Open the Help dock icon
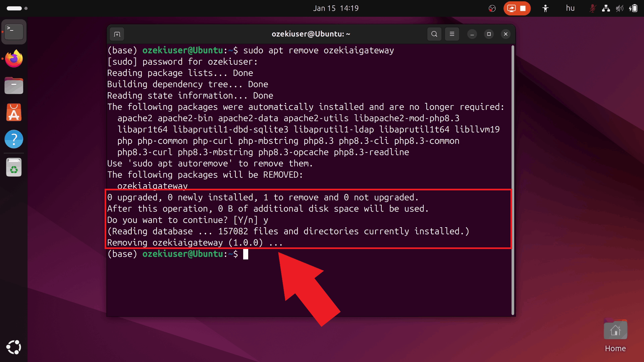The height and width of the screenshot is (362, 644). point(14,139)
